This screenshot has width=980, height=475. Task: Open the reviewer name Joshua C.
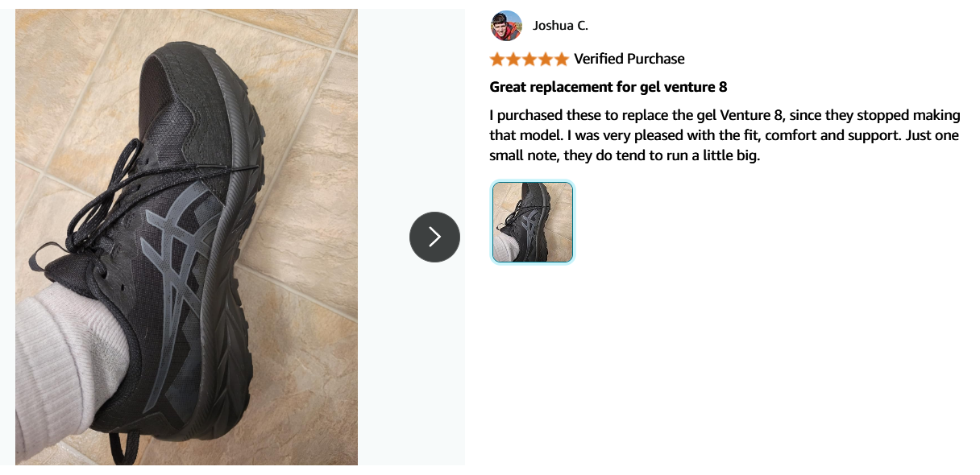560,26
